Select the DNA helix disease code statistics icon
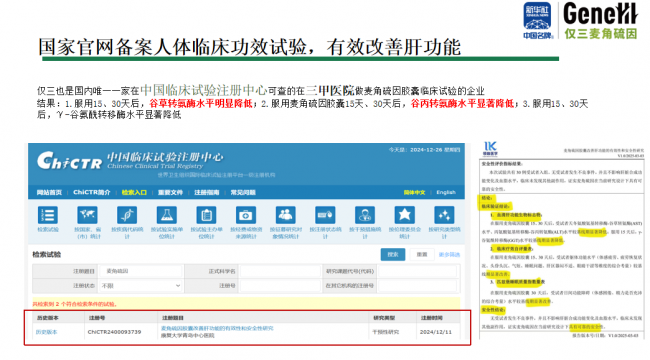Image resolution: width=650 pixels, height=360 pixels. coord(127,215)
